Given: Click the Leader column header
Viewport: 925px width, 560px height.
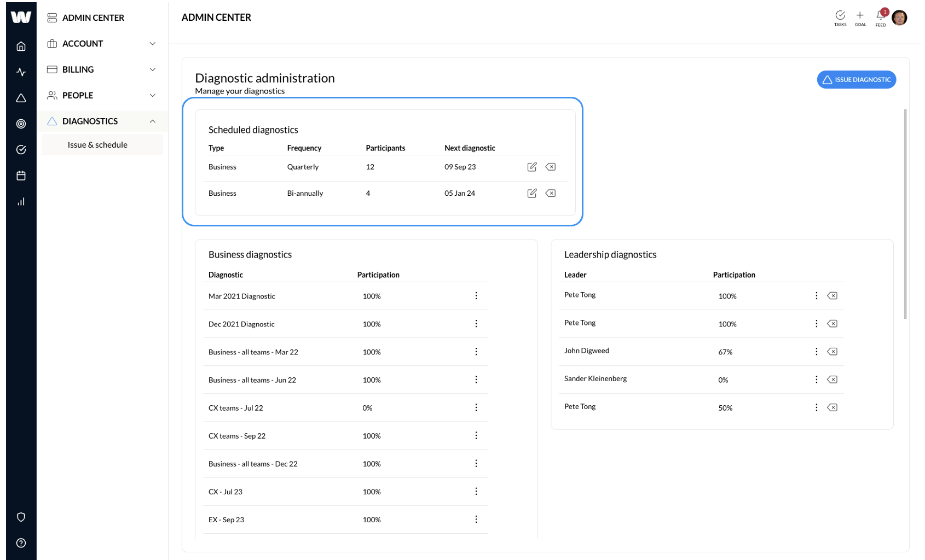Looking at the screenshot, I should [575, 275].
